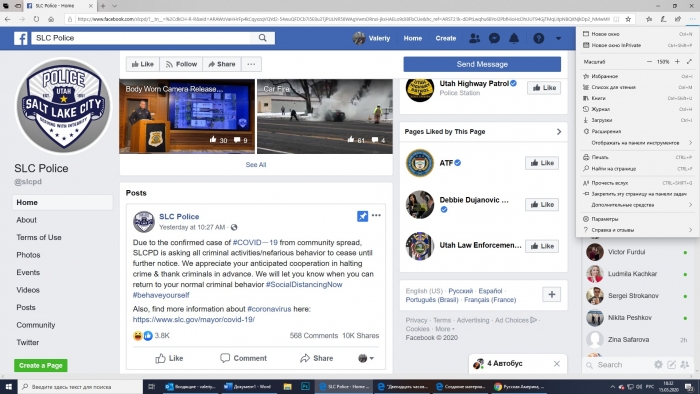Expand Отображать на панели инструментов submenu
700x394 pixels.
click(690, 143)
